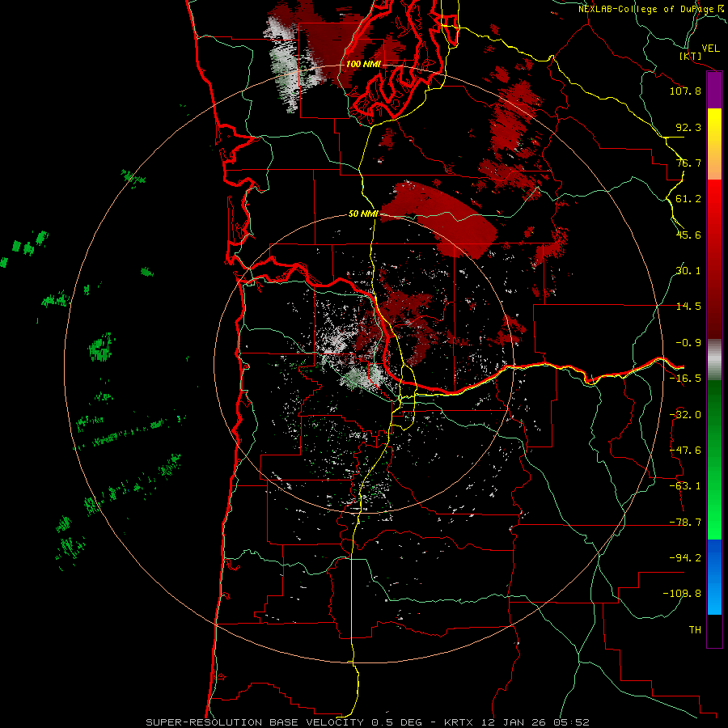Click the bright green segment of the color scale
This screenshot has width=728, height=728.
point(714,459)
